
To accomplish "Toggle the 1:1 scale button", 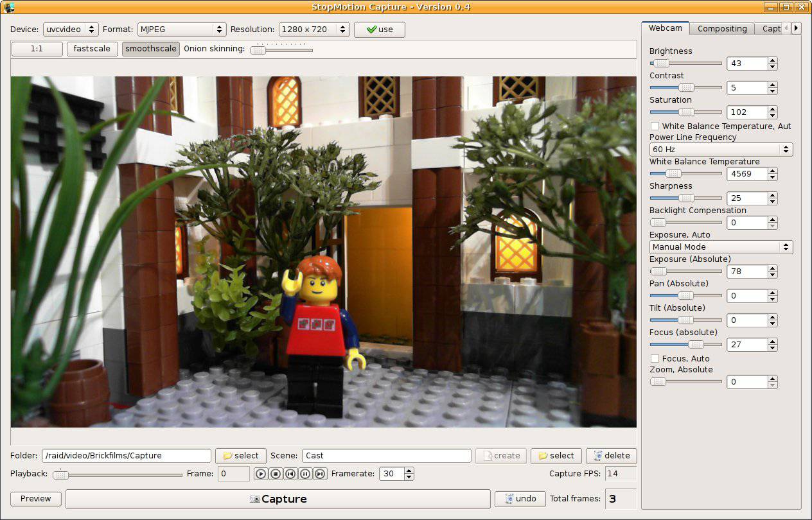I will pos(37,49).
